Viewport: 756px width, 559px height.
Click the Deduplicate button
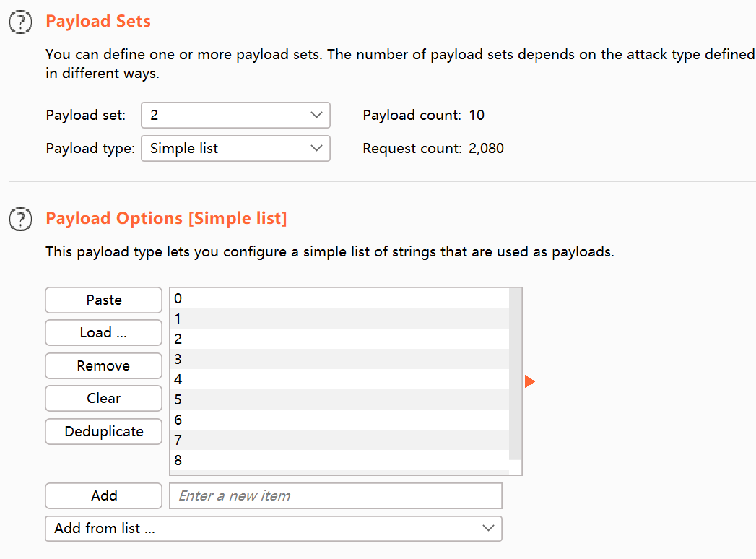pos(103,432)
